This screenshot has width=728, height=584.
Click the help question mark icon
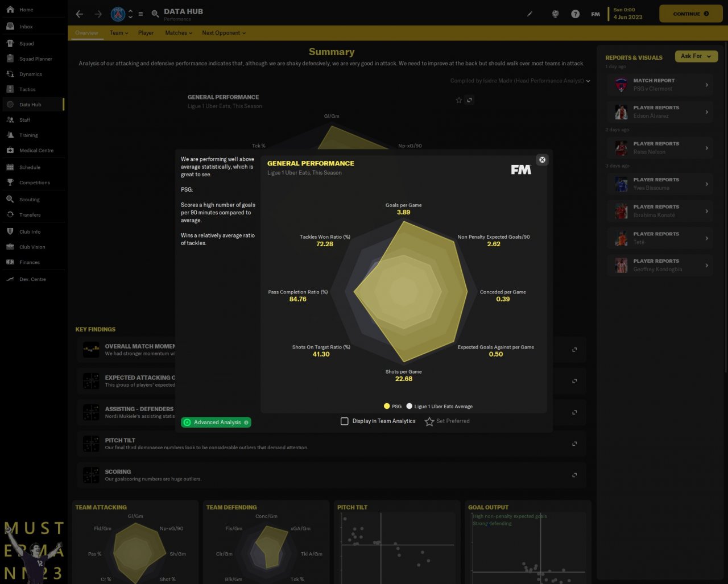click(576, 14)
